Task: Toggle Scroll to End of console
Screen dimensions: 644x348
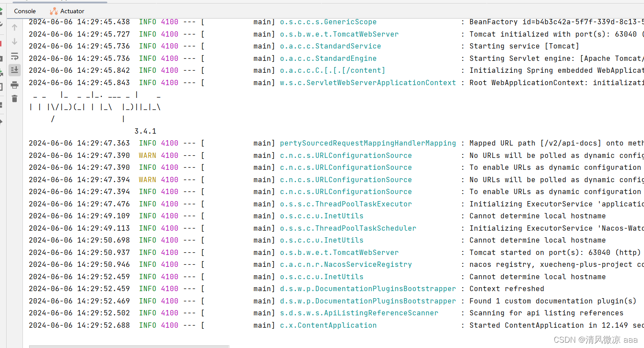Action: [15, 70]
